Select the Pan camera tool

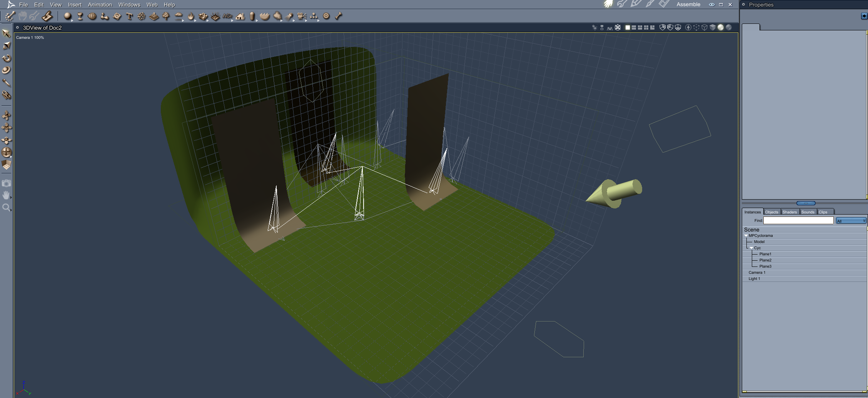pos(6,128)
